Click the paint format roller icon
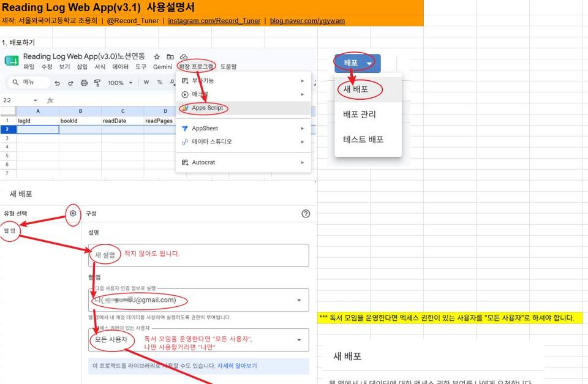 (97, 83)
